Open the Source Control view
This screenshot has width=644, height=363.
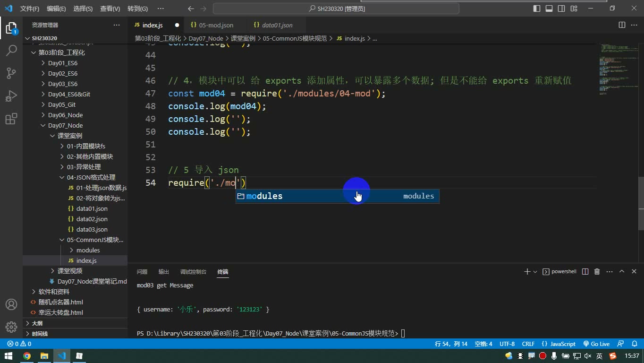(11, 73)
